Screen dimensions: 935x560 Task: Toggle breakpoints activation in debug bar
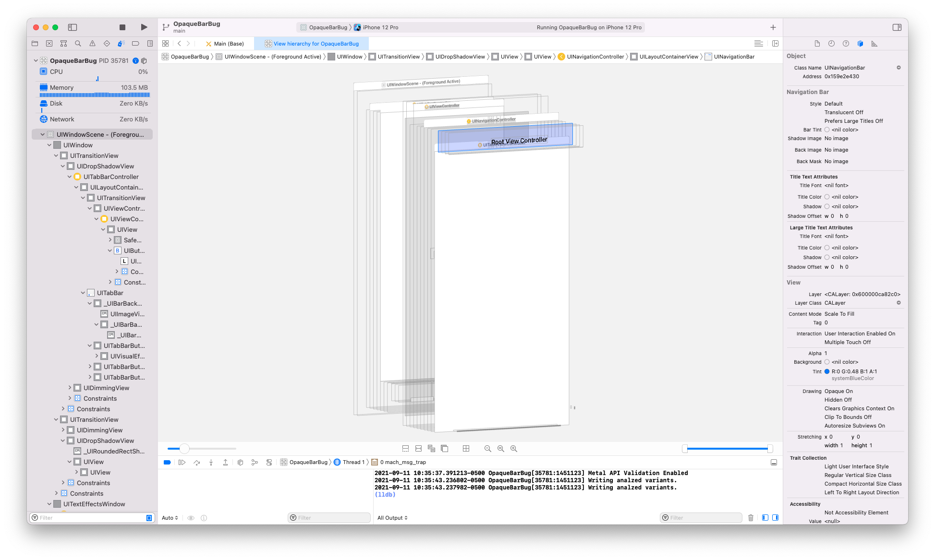pos(167,462)
